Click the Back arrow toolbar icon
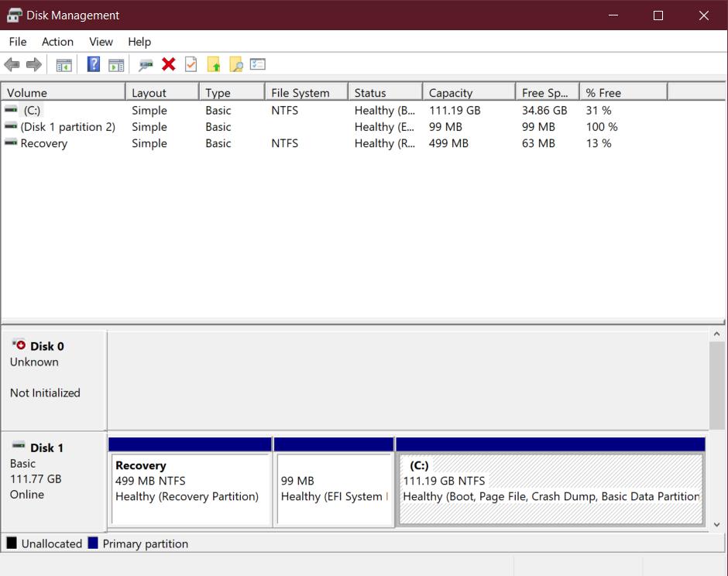 (x=12, y=65)
